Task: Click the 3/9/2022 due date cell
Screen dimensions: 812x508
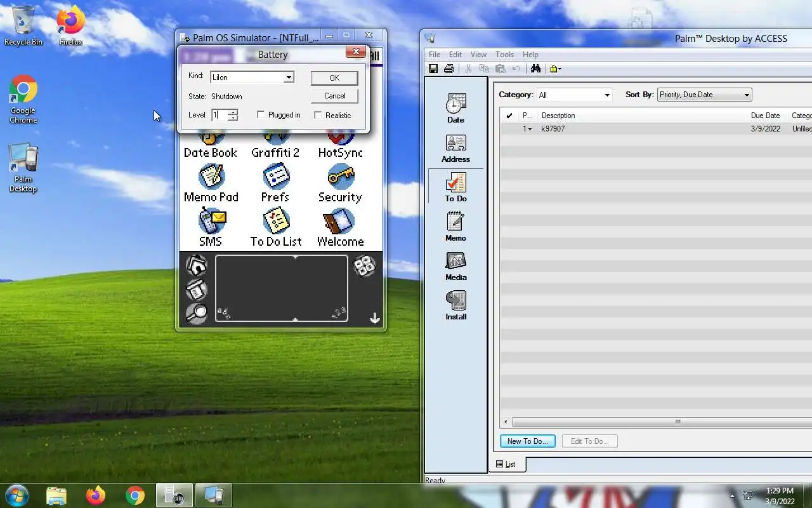Action: click(765, 129)
